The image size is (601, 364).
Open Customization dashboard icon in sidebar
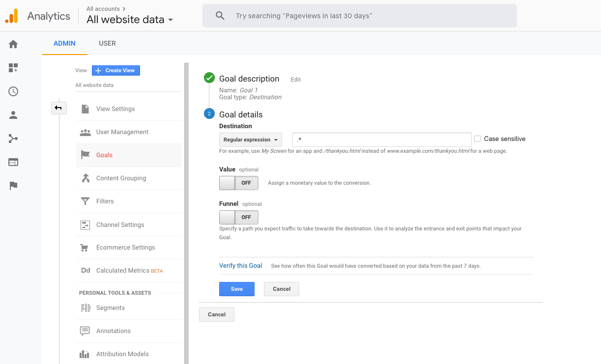pos(13,68)
